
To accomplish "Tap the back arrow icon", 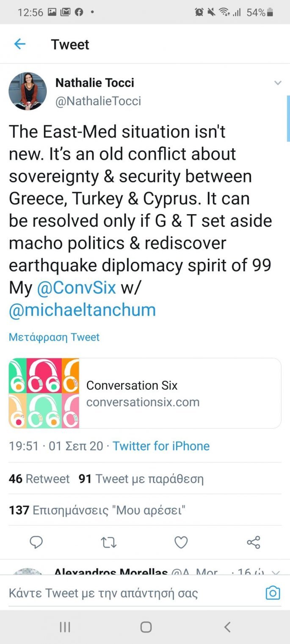I will pos(20,44).
